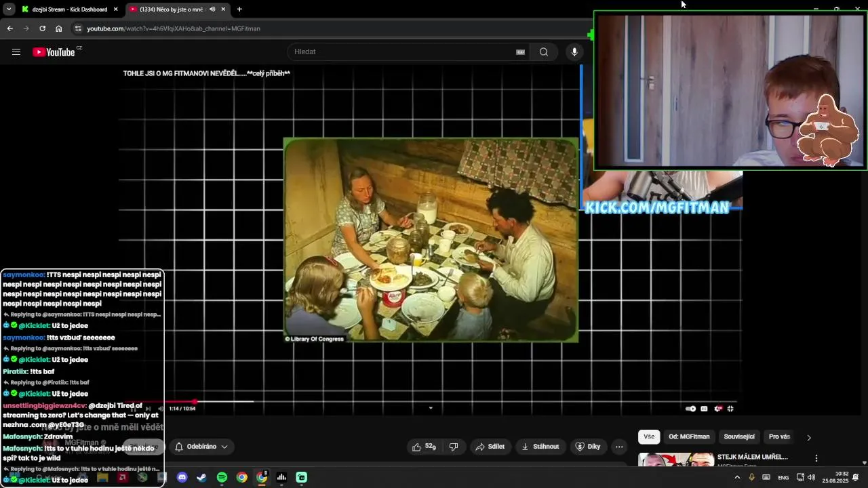This screenshot has height=488, width=868.
Task: Dislike the video with thumbs down
Action: pos(454,447)
